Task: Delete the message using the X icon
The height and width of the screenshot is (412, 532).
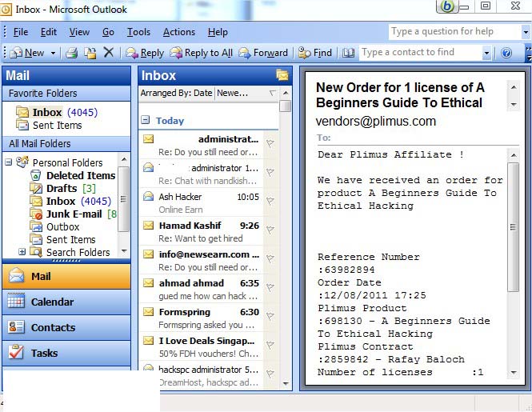Action: (x=109, y=53)
